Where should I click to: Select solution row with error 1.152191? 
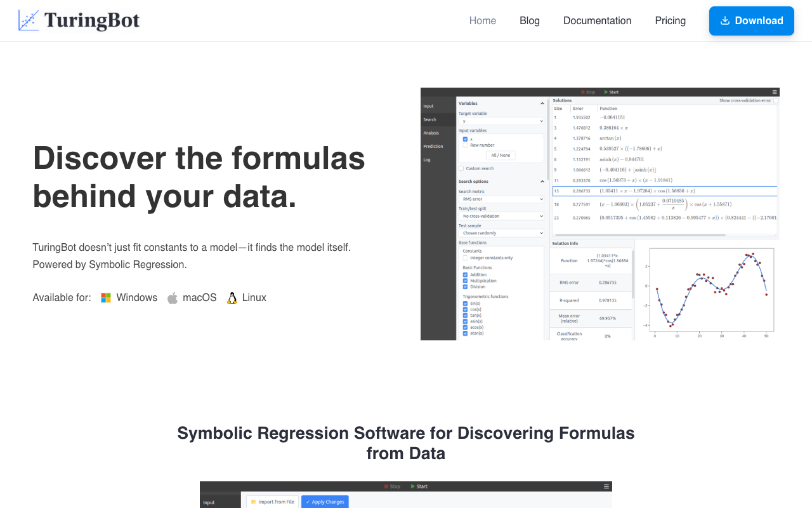(x=665, y=159)
